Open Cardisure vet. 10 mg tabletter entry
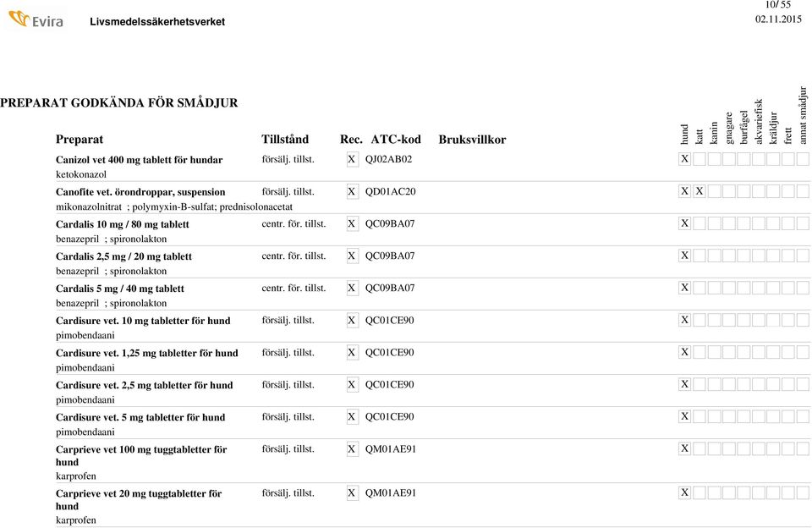 pos(143,321)
